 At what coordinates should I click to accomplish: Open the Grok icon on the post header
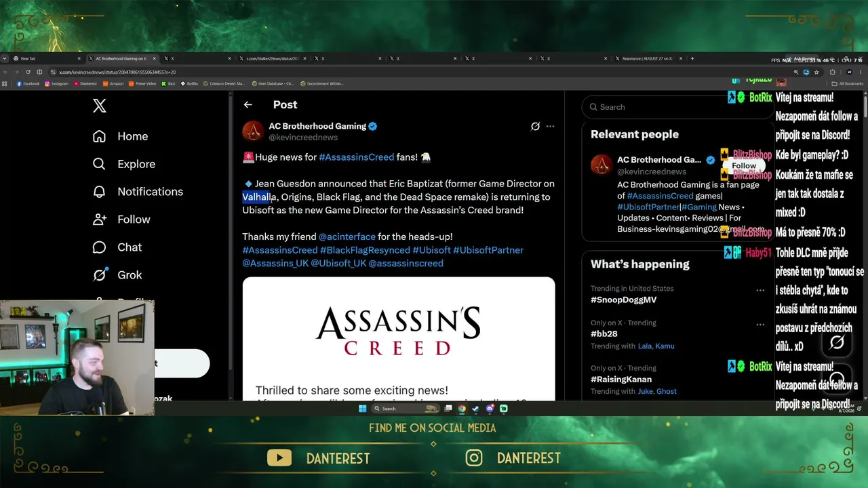click(x=535, y=126)
